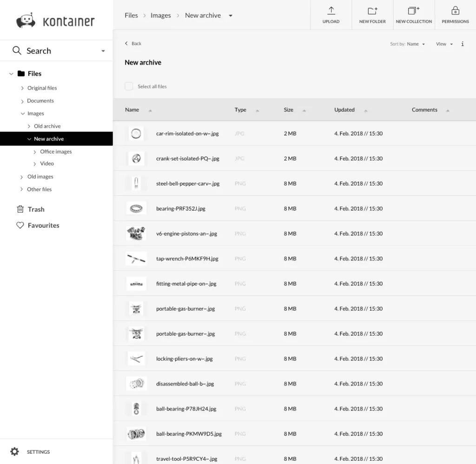Open the View dropdown
The image size is (476, 464).
(444, 44)
